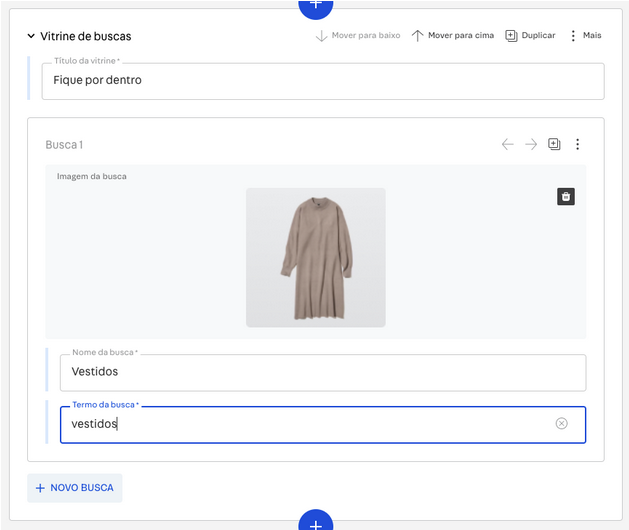Screen dimensions: 629x530
Task: Move Busca 1 right with the arrow
Action: point(531,144)
